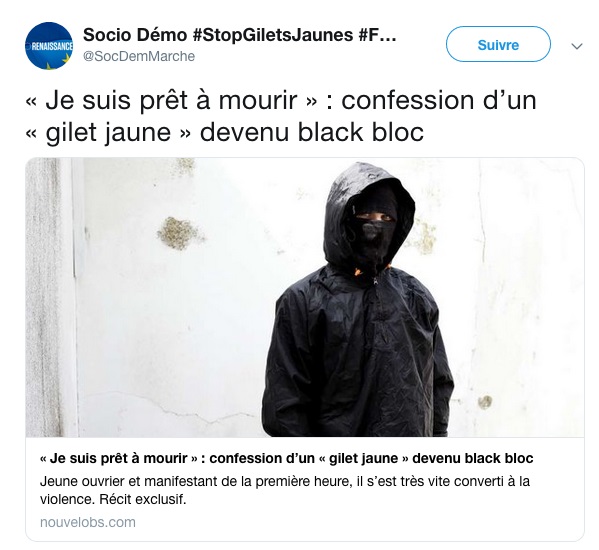599x550 pixels.
Task: Click the RENAISSANCE lettering on the profile picture
Action: click(52, 47)
